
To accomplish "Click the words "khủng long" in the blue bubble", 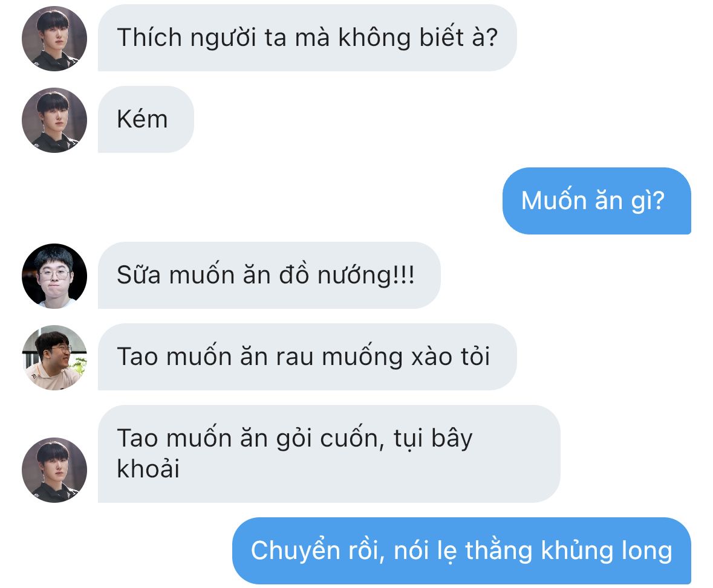I will click(607, 552).
